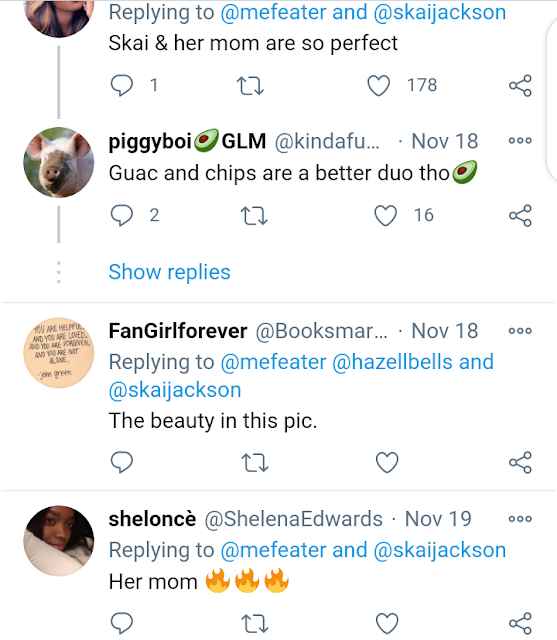Like the "Skai & her mom" tweet
The width and height of the screenshot is (557, 640).
coord(378,86)
